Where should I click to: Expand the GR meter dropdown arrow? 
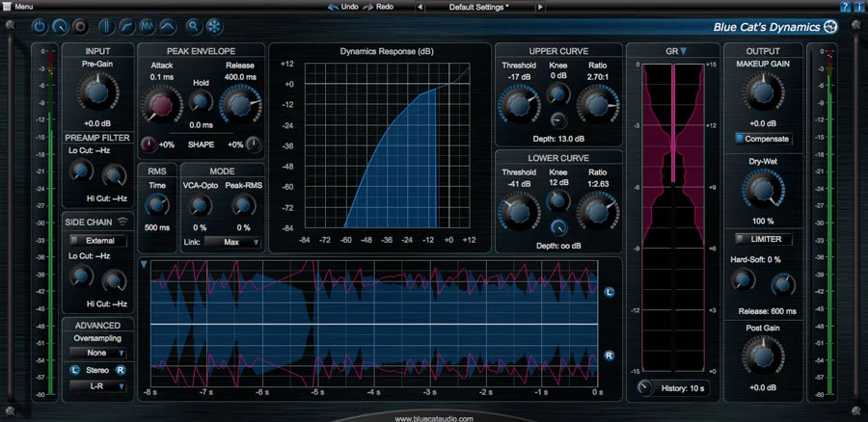(x=683, y=51)
